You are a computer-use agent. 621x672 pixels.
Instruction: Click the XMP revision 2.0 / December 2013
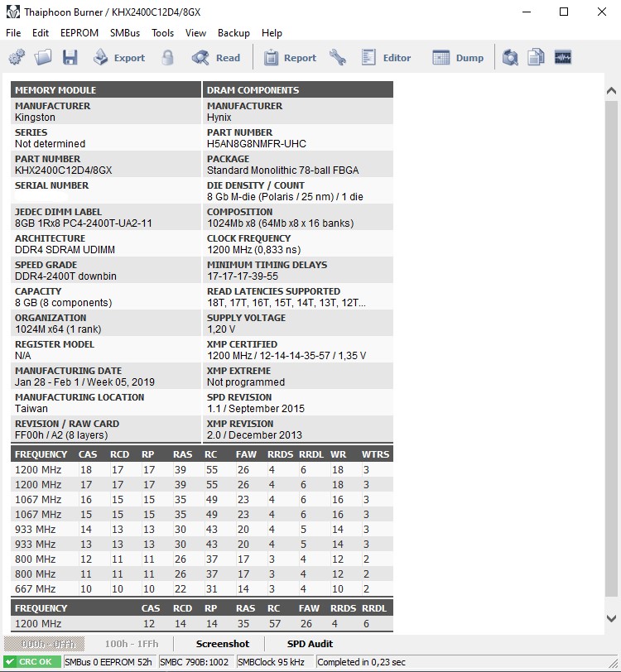click(255, 435)
